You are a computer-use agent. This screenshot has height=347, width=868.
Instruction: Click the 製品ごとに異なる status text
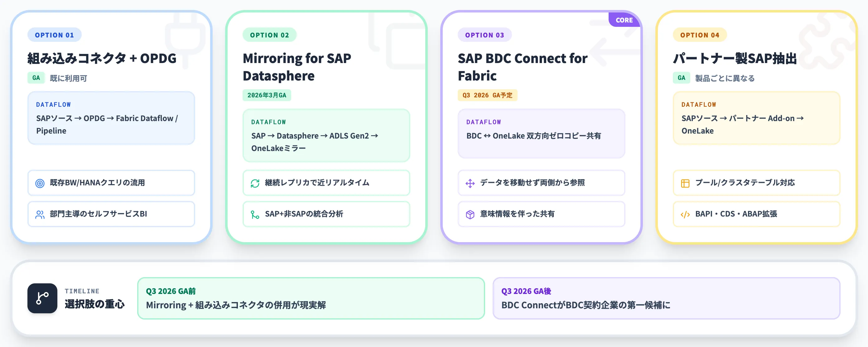click(725, 78)
